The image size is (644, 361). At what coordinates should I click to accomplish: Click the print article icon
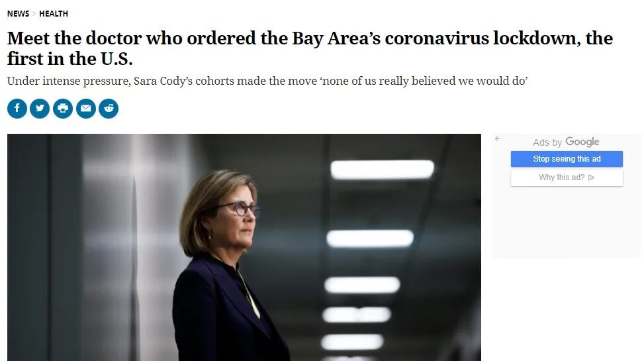pos(63,109)
